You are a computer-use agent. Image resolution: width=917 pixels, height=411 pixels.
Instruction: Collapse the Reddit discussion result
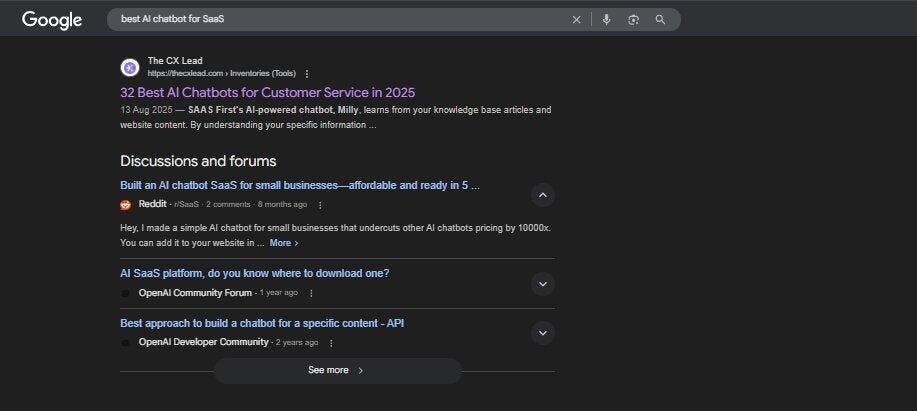(x=542, y=195)
